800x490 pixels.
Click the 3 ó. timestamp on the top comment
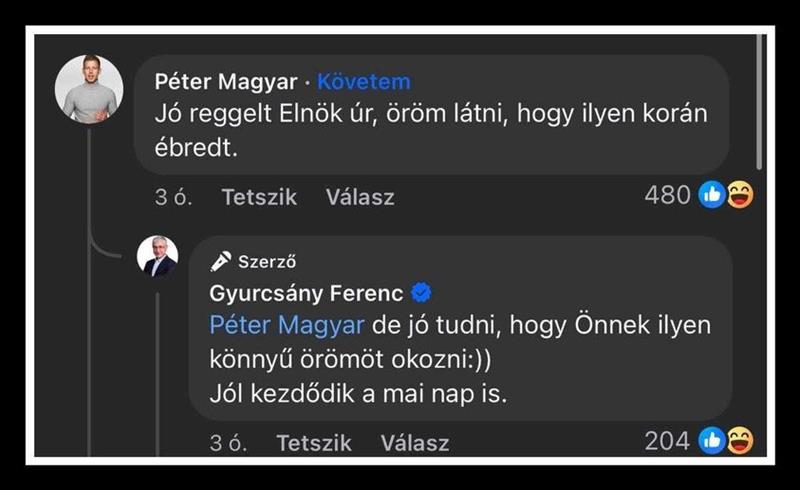172,197
